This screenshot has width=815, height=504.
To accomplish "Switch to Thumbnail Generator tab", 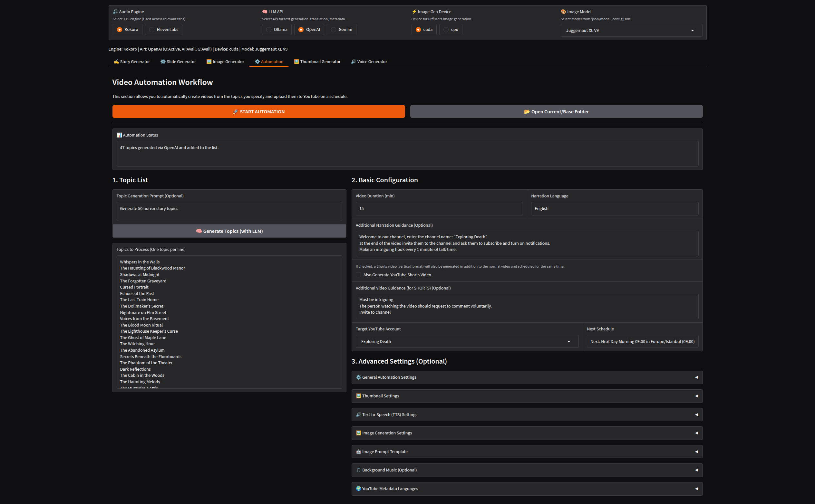I will [x=317, y=62].
